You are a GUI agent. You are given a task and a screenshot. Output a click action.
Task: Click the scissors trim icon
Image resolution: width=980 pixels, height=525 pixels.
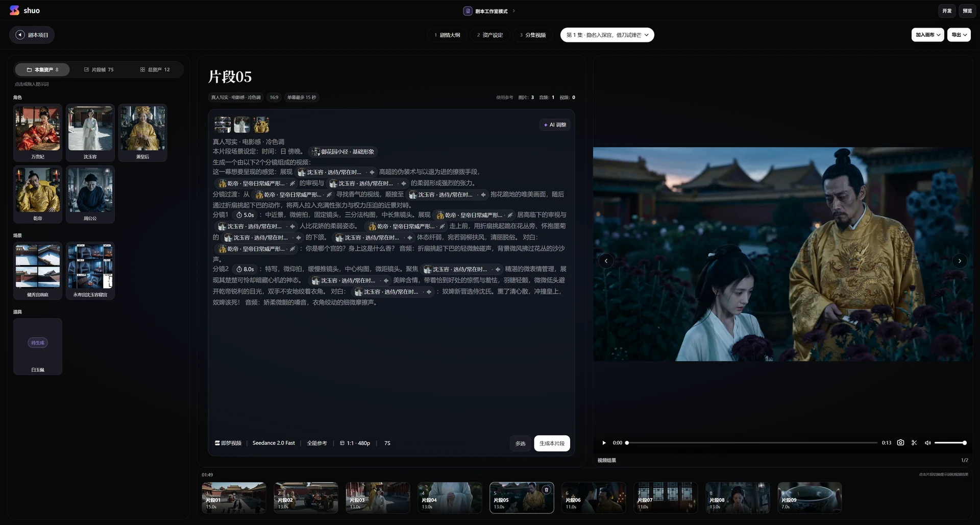point(914,443)
